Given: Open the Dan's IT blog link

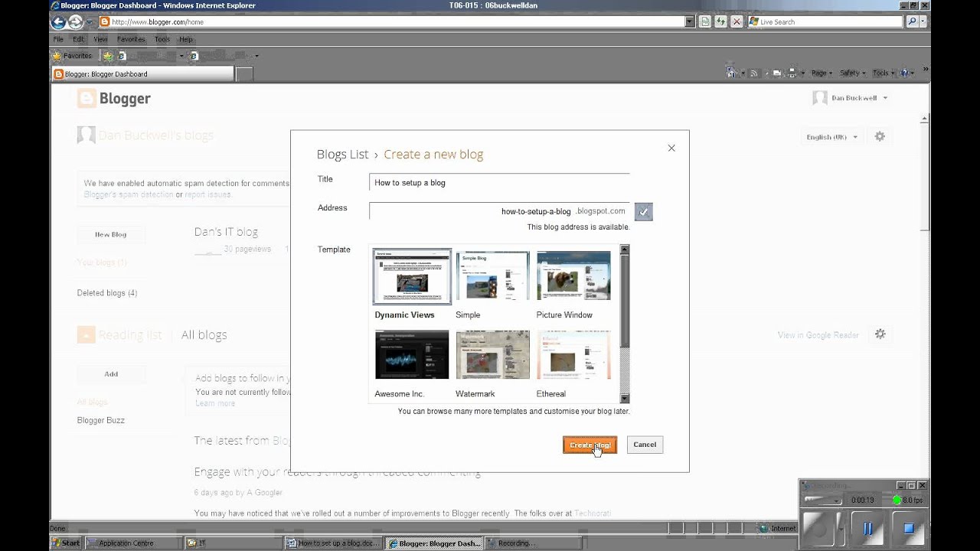Looking at the screenshot, I should click(x=226, y=232).
